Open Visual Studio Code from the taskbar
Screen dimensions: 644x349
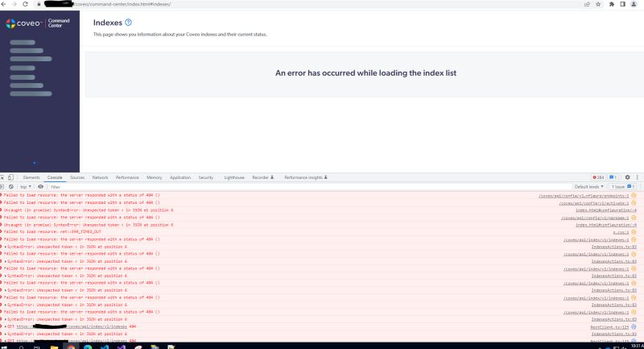click(105, 347)
